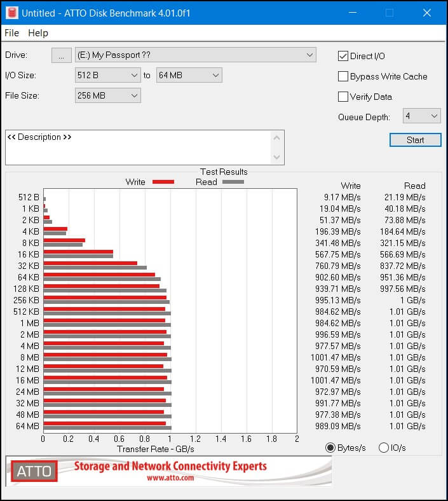This screenshot has height=501, width=448.
Task: Enable Bypass Write Cache
Action: pos(343,76)
